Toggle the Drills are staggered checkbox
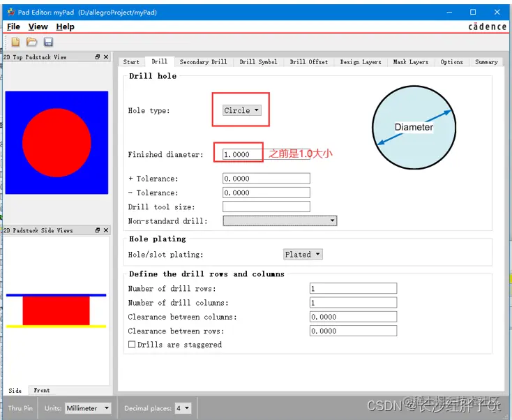Image resolution: width=512 pixels, height=420 pixels. (132, 344)
